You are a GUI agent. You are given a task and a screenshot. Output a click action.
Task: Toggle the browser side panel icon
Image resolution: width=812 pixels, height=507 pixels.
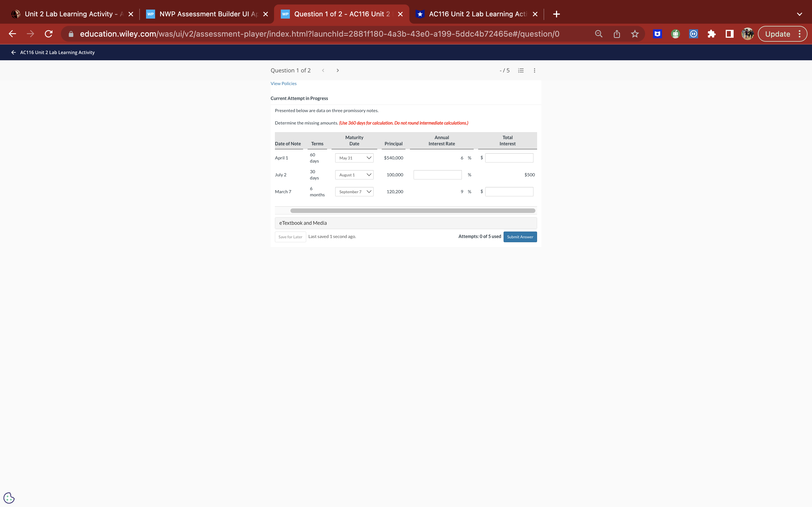coord(729,34)
